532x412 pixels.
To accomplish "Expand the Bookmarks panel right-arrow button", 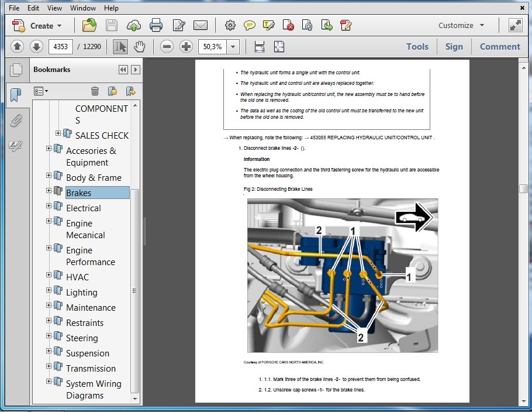I will [136, 70].
